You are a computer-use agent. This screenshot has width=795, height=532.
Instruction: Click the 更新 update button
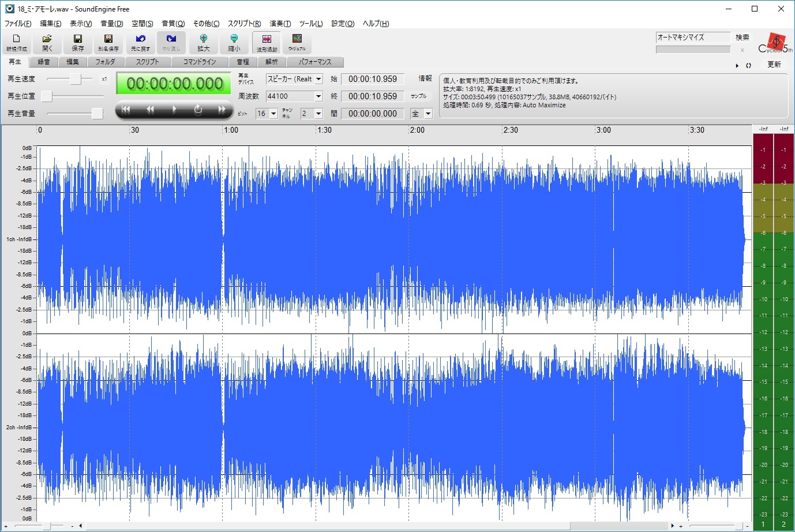[774, 65]
